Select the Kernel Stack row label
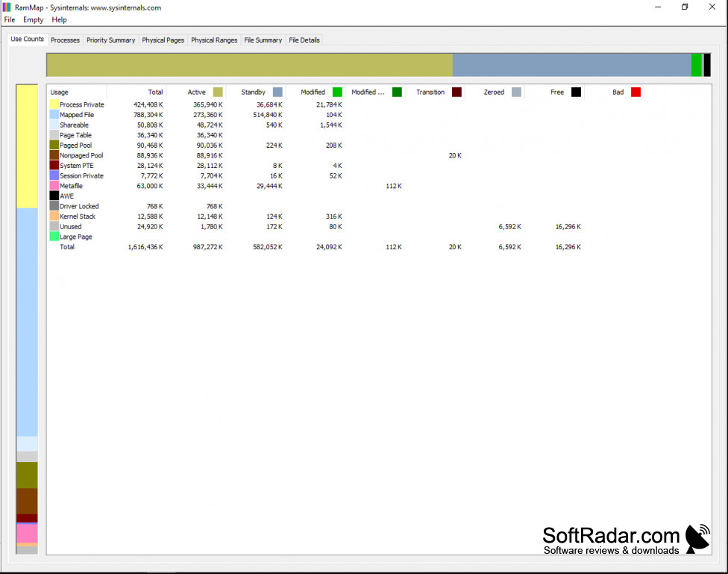 point(78,216)
